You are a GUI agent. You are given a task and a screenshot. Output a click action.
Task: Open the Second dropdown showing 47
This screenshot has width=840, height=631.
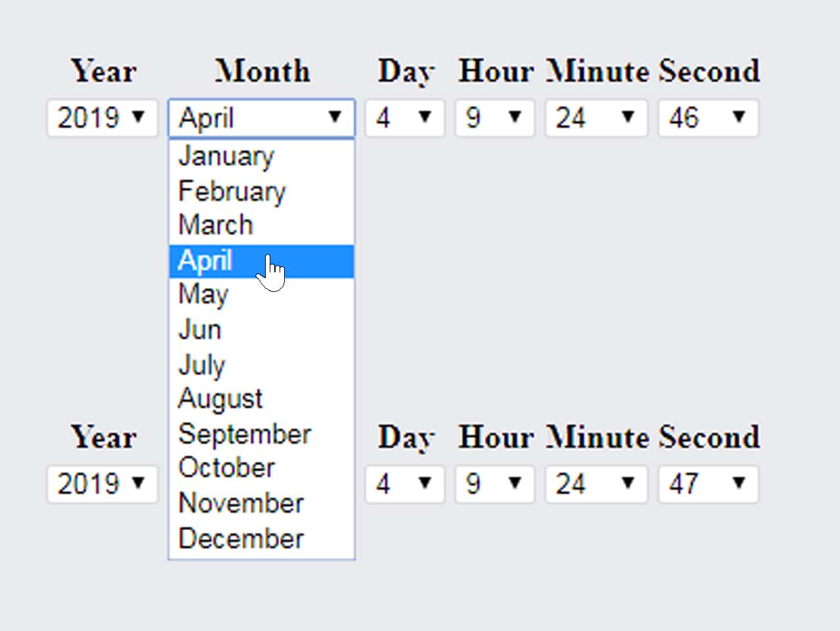click(708, 484)
